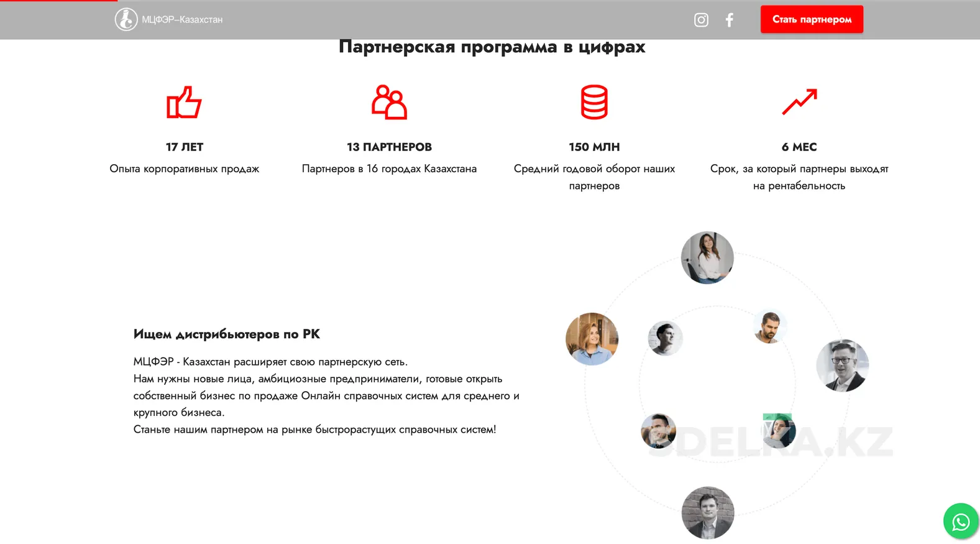Click the thumbs-up icon above 17 ЛЕТ
This screenshot has height=544, width=980.
coord(184,102)
